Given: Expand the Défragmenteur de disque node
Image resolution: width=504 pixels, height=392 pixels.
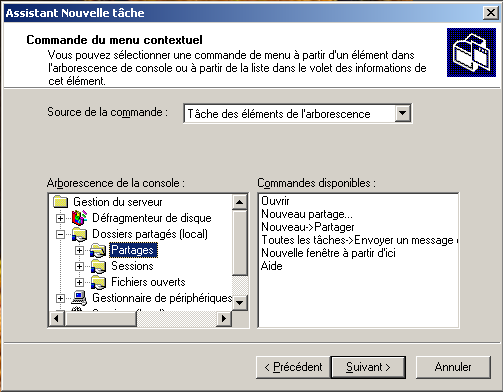Looking at the screenshot, I should (60, 218).
